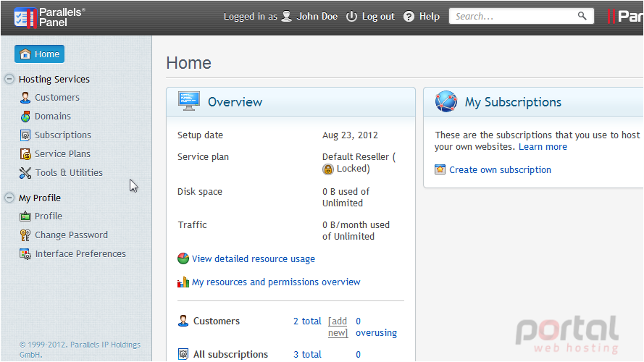Collapse the Hosting Services section

pyautogui.click(x=9, y=79)
